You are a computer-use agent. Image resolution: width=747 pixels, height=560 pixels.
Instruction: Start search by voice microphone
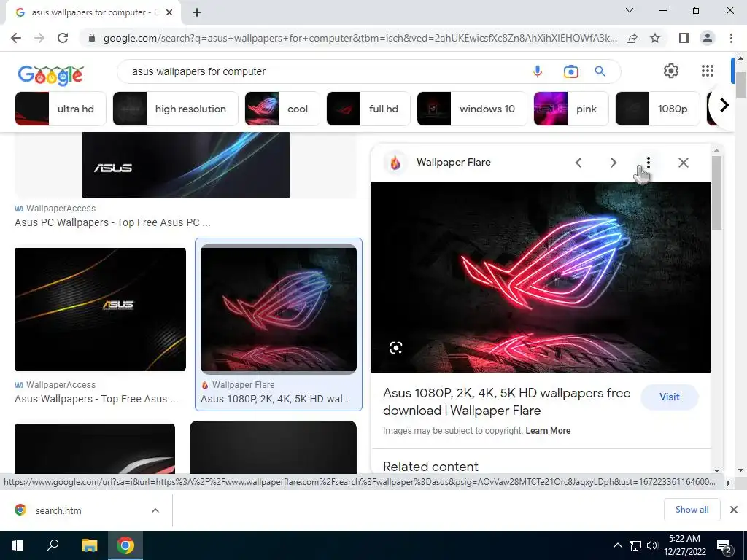click(538, 71)
